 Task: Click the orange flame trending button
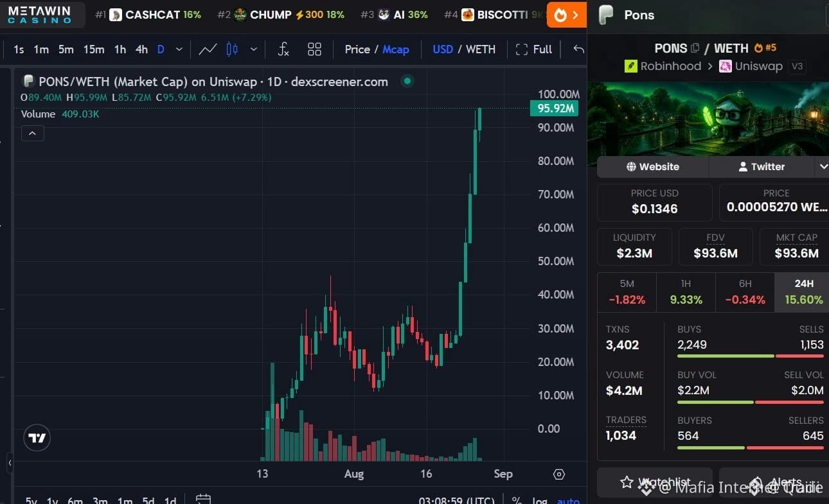pyautogui.click(x=567, y=15)
